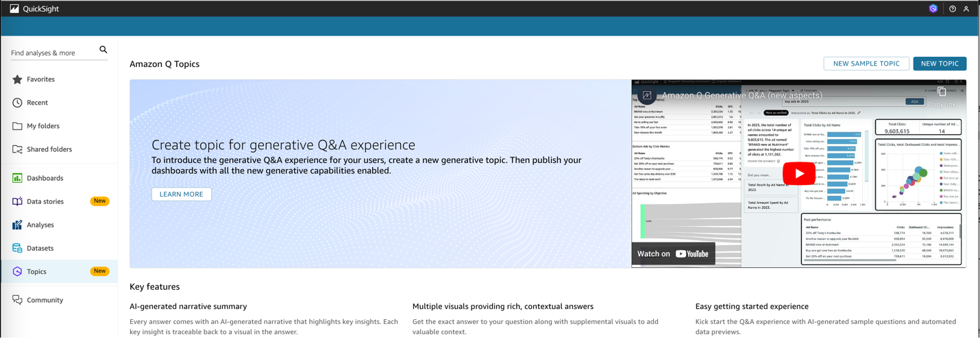Click the QuickSight logo in header
Image resolution: width=980 pixels, height=339 pixels.
pos(34,9)
